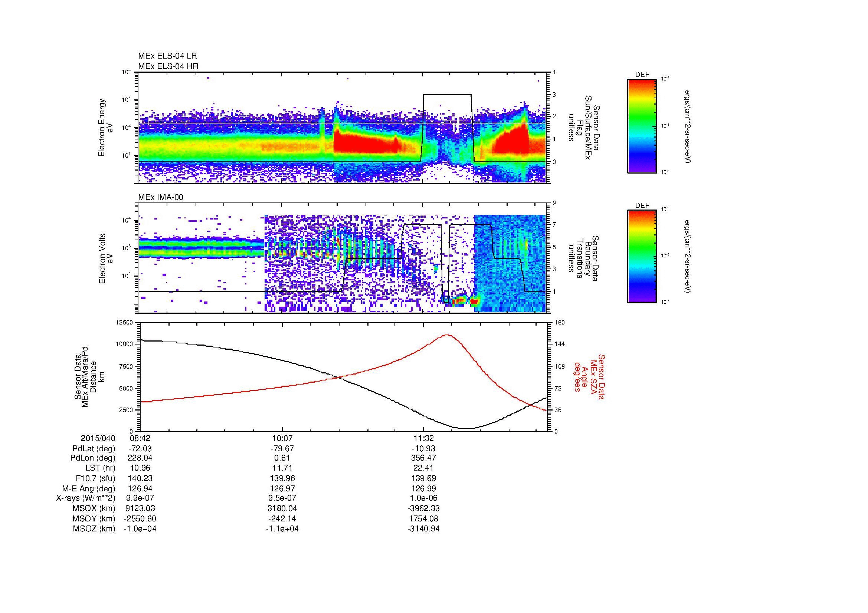Click the top DEF color scale bar
This screenshot has height=613, width=868.
coord(642,126)
